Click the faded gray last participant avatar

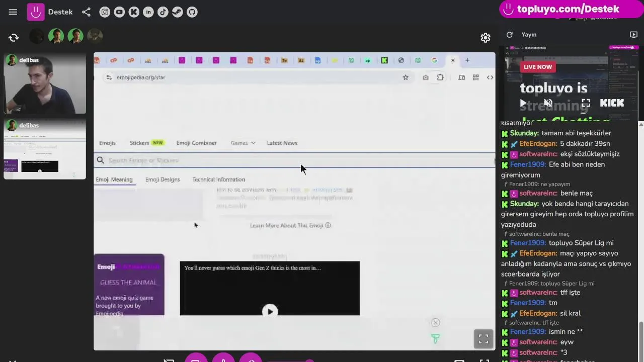(95, 36)
